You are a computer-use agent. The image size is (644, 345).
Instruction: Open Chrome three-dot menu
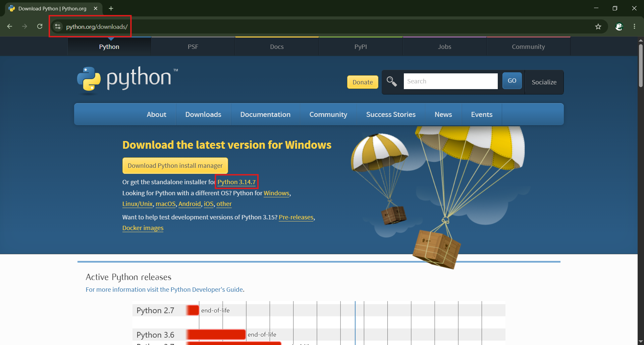[x=634, y=26]
